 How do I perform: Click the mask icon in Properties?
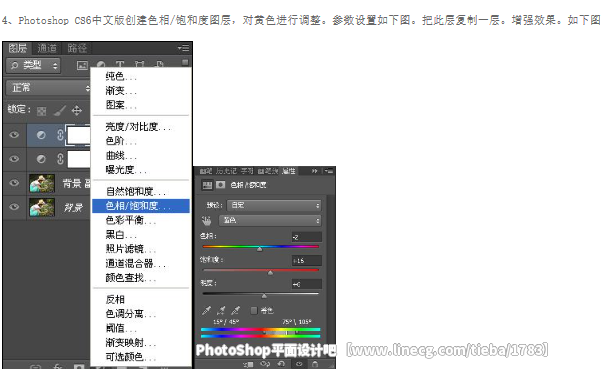(x=220, y=185)
